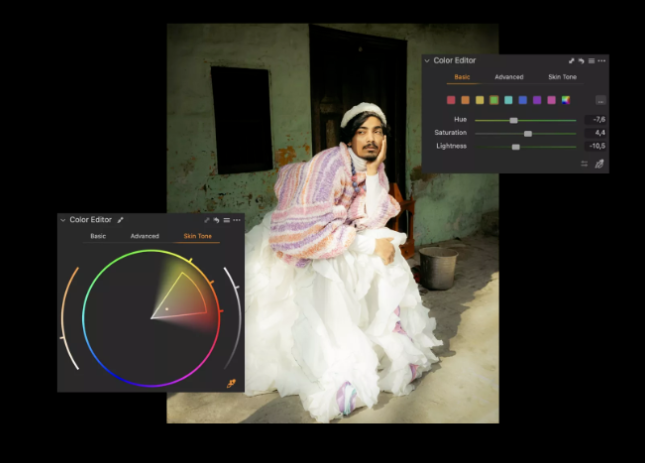Pick skin tone with orange eyedropper below wheel

point(231,383)
